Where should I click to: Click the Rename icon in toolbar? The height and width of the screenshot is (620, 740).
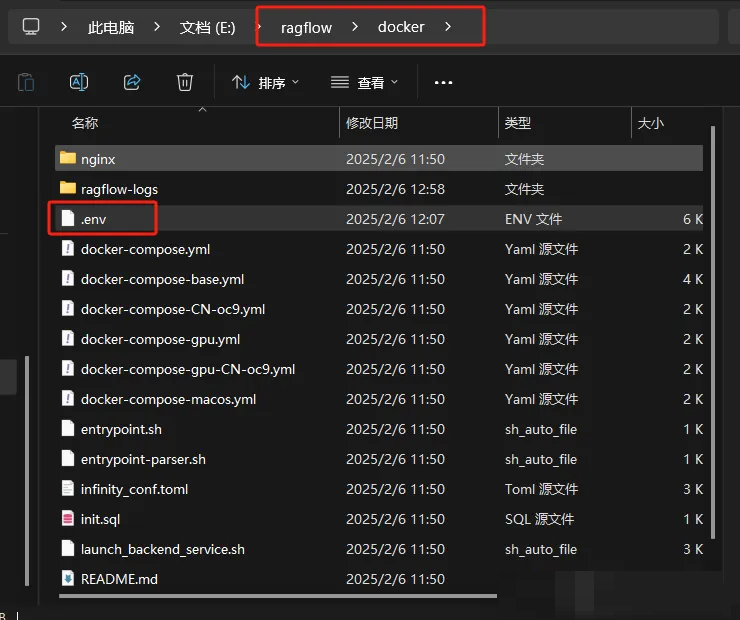(79, 82)
